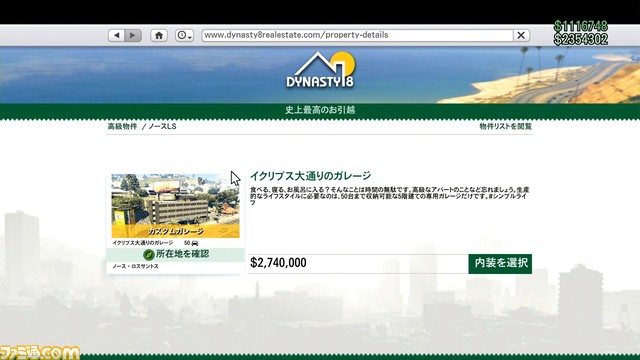Go back with the browser back arrow
Image resolution: width=640 pixels, height=360 pixels.
click(x=116, y=36)
